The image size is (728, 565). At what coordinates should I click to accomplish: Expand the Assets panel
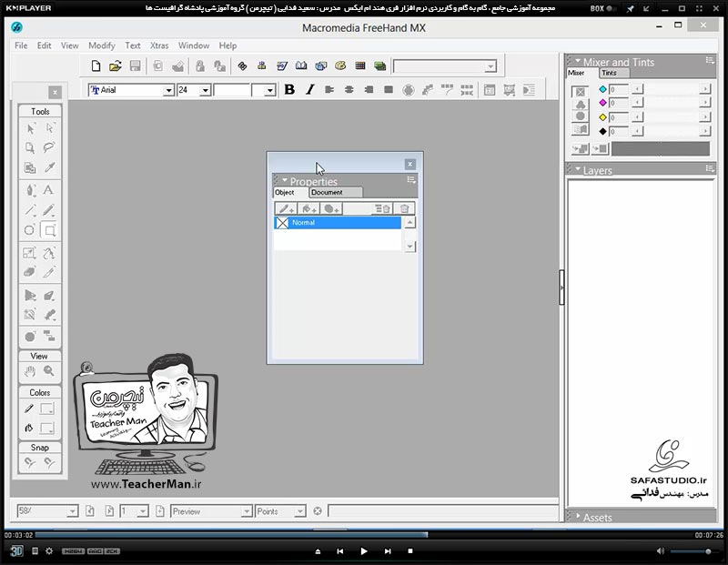578,516
